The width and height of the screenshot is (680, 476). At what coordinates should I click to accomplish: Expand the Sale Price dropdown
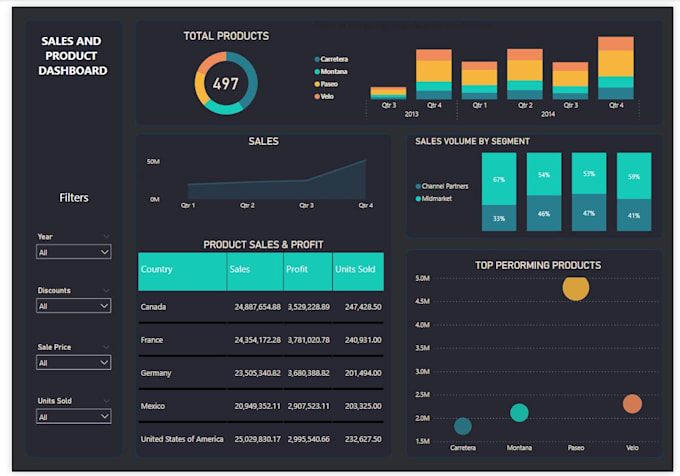coord(74,362)
